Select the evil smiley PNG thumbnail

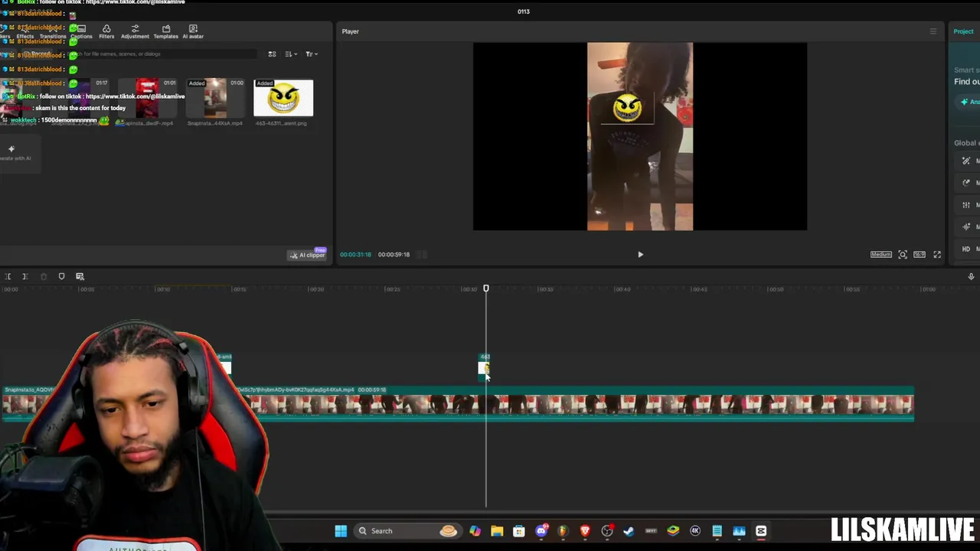click(x=283, y=98)
